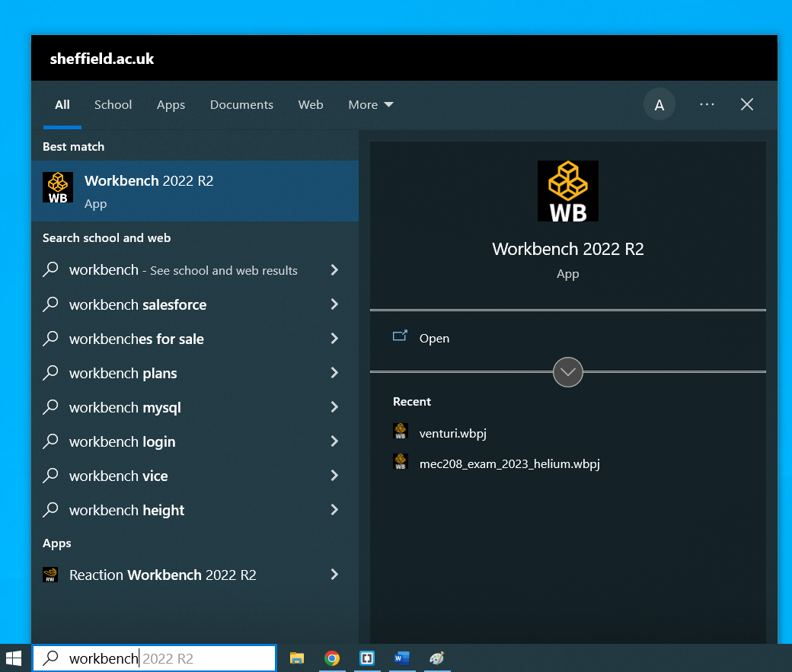Select 'workbench - See school and web results'
Viewport: 792px width, 672px height.
pos(183,270)
